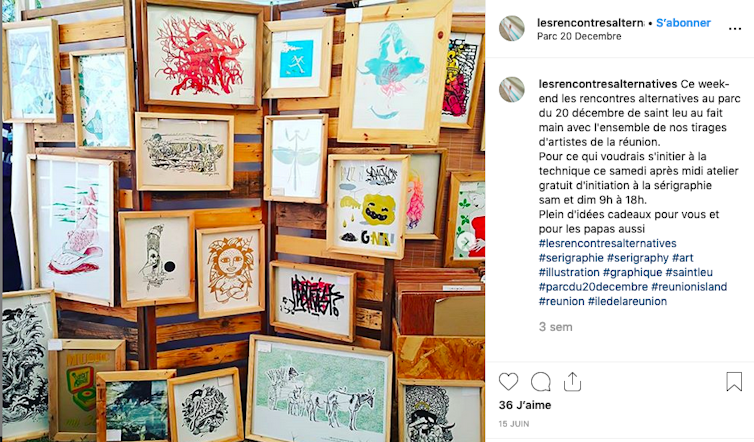Share the post via share icon
This screenshot has width=754, height=442.
pyautogui.click(x=572, y=382)
